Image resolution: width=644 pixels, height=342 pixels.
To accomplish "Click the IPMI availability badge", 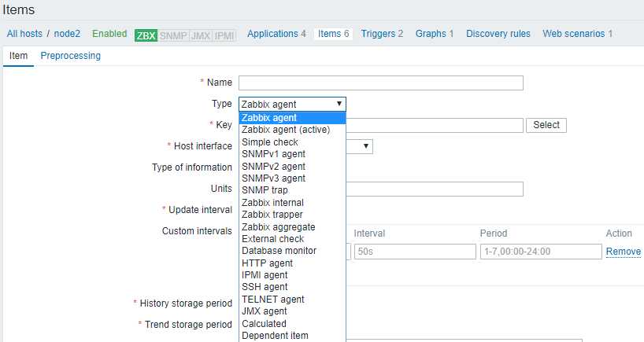I will point(224,35).
